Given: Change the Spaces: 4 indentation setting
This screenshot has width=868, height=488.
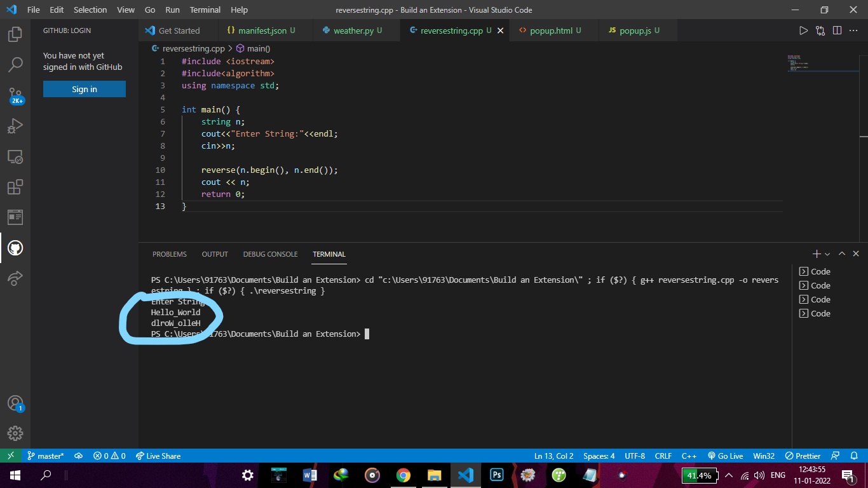Looking at the screenshot, I should coord(599,456).
